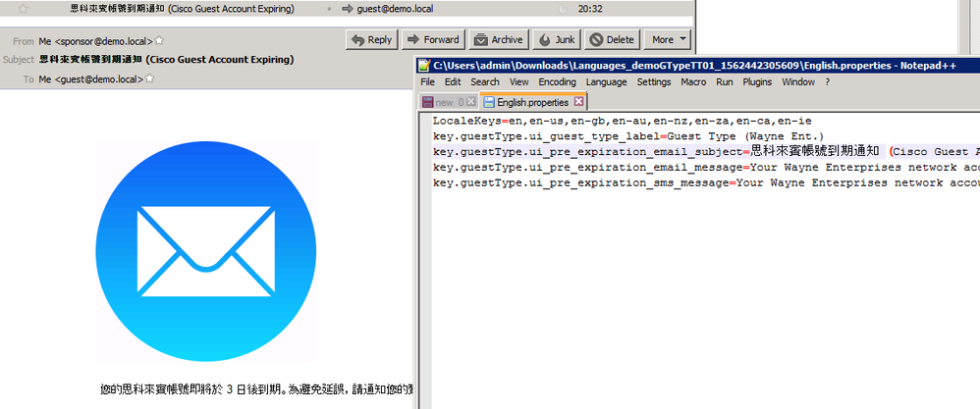Viewport: 980px width, 409px height.
Task: Click the LocaleKeys line in editor
Action: click(622, 121)
